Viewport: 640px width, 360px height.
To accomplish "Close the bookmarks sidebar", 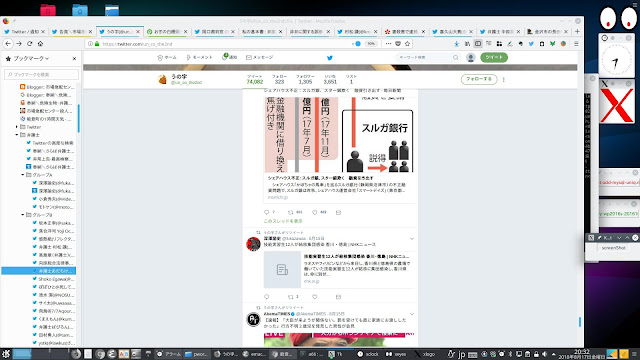I will tap(74, 58).
